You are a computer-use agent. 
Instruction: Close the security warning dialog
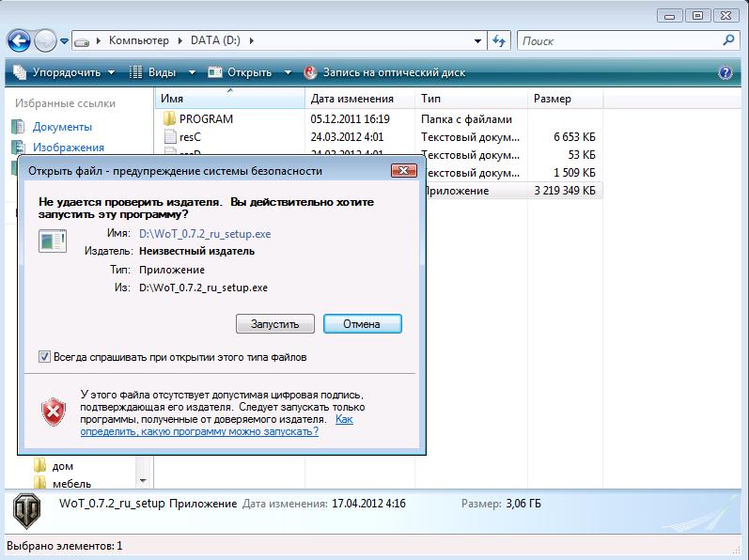(404, 170)
